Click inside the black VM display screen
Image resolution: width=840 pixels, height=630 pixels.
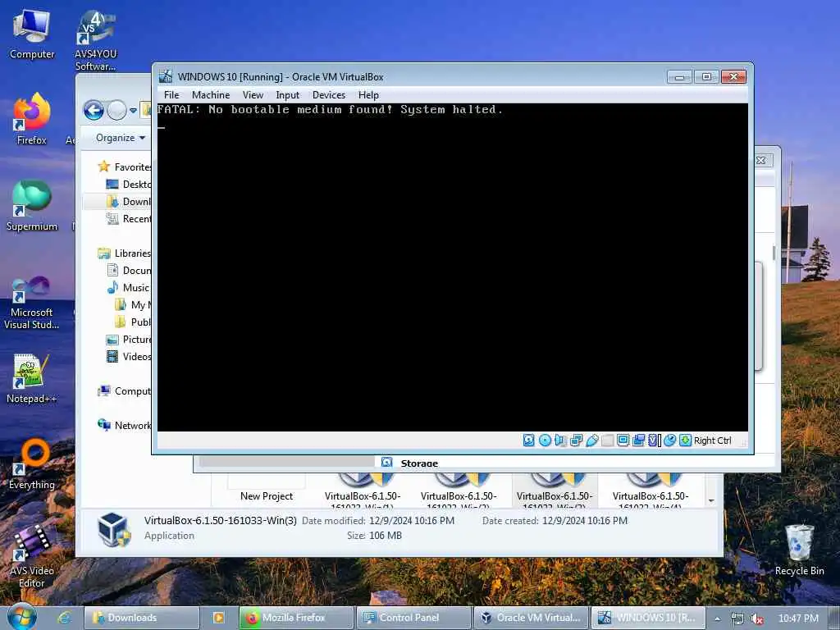click(452, 267)
